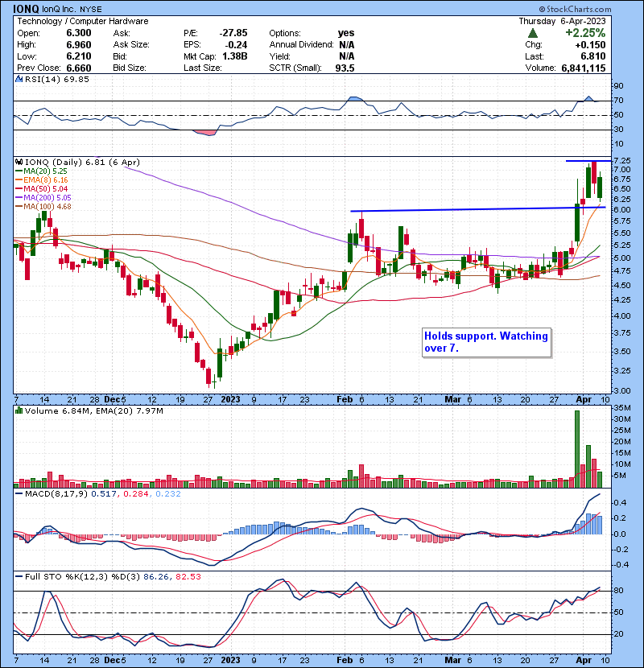Click the Bid Size label

[x=130, y=68]
